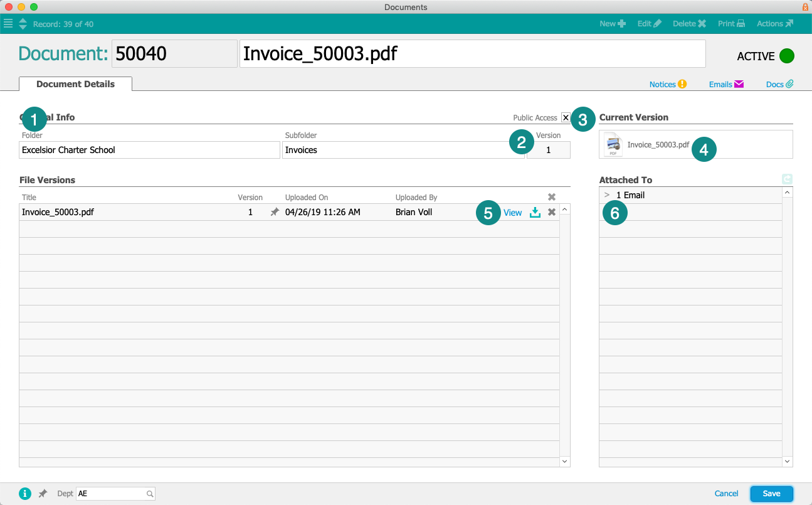
Task: Click the Version number field above File Versions
Action: (x=549, y=150)
